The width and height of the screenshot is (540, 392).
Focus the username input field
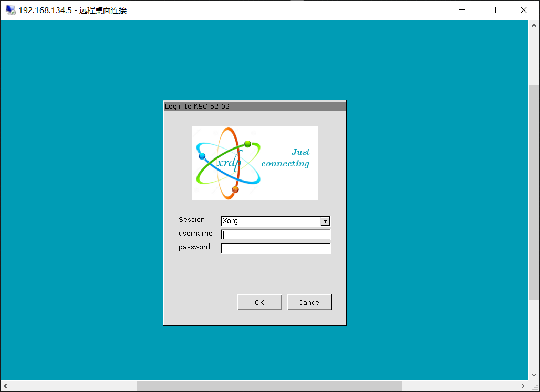point(275,235)
